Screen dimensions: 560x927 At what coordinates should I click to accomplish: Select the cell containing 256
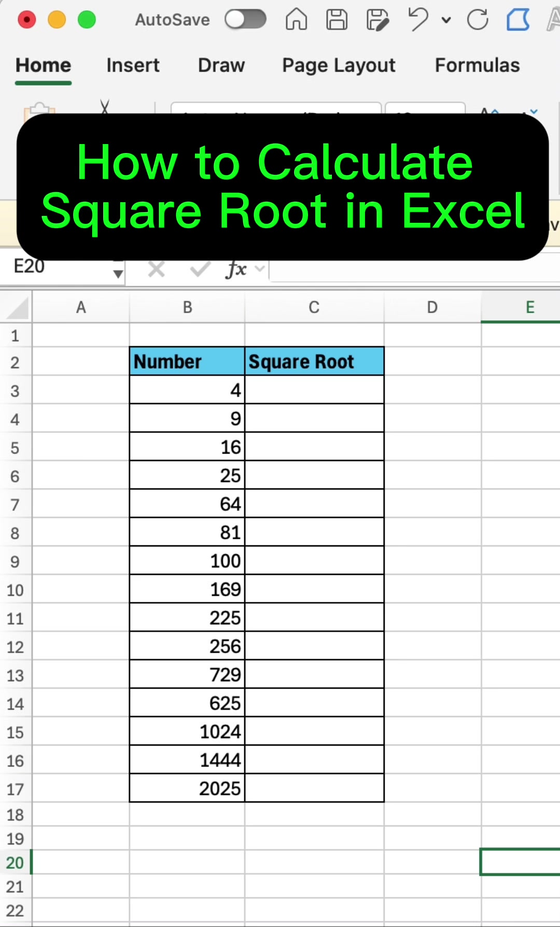tap(187, 647)
